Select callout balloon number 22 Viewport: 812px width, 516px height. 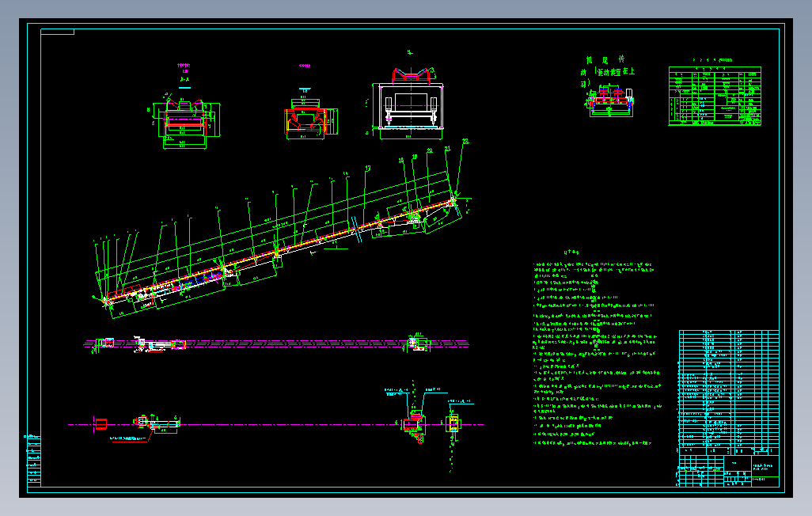click(465, 141)
